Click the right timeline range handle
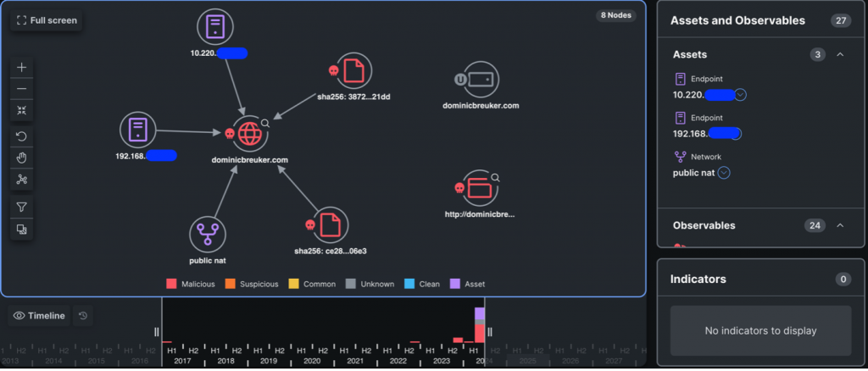 tap(489, 332)
